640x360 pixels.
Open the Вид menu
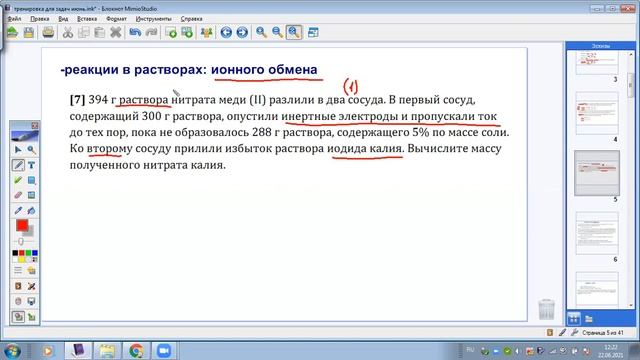pos(63,19)
